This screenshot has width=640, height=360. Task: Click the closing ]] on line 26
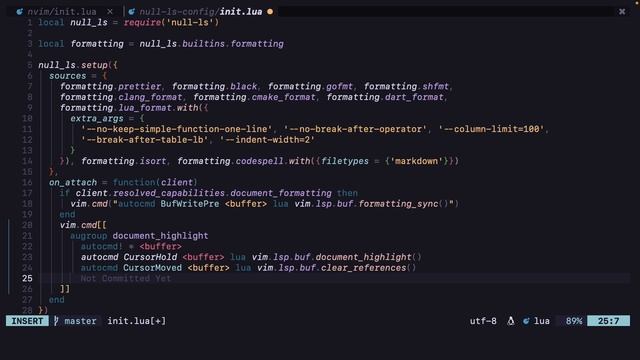coord(65,289)
